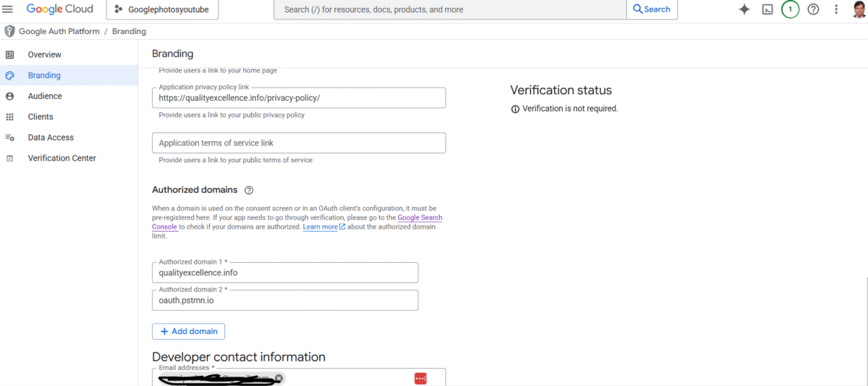Click Authorized domains help icon
868x386 pixels.
click(x=249, y=190)
